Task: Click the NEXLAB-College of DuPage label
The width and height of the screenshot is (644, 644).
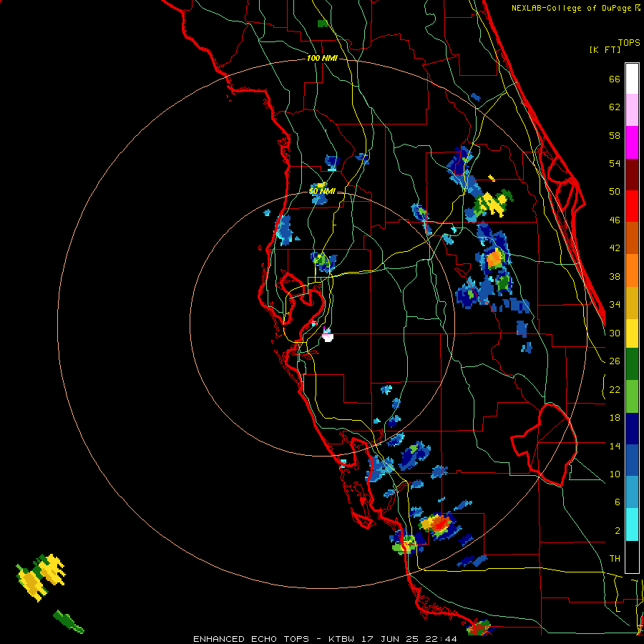Action: (x=571, y=8)
